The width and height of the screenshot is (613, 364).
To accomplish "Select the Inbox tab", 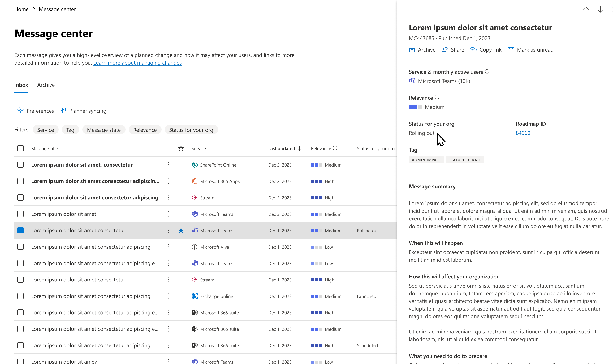I will coord(21,84).
